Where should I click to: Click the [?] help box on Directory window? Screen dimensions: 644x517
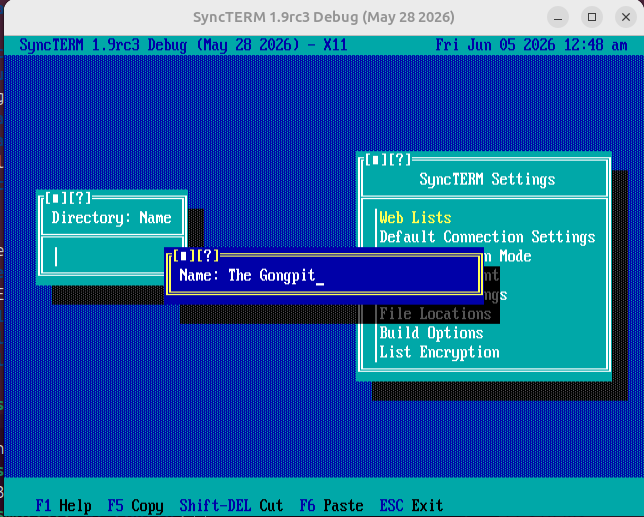pos(80,198)
